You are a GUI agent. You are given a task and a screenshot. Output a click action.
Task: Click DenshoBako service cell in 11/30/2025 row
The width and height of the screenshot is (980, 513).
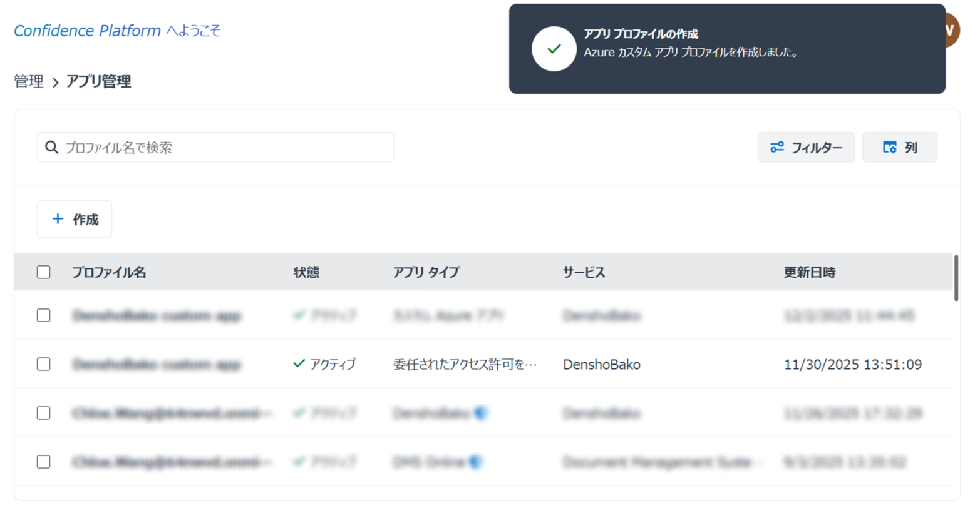coord(602,364)
